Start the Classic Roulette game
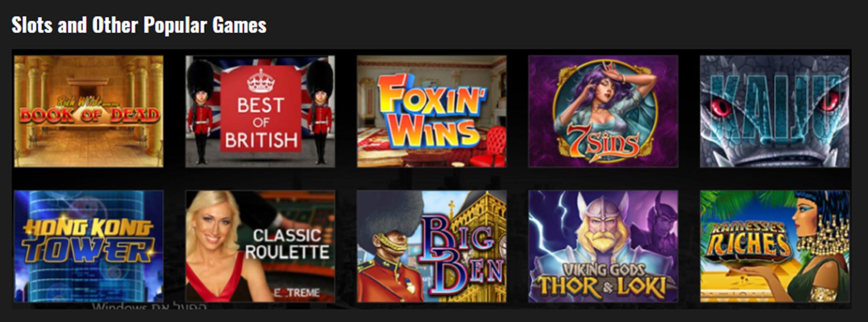This screenshot has width=868, height=322. (x=260, y=246)
